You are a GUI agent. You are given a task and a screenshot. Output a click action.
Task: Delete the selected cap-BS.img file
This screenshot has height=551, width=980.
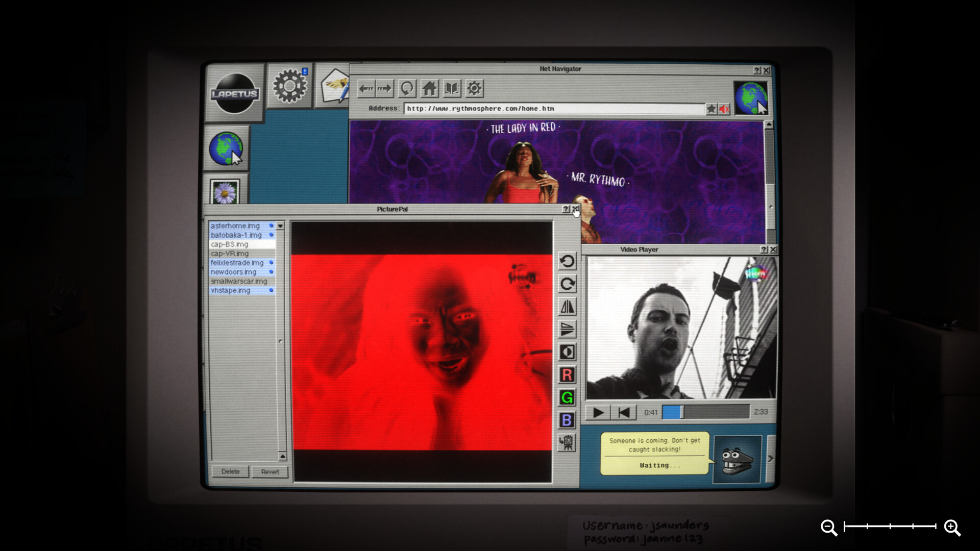coord(230,471)
